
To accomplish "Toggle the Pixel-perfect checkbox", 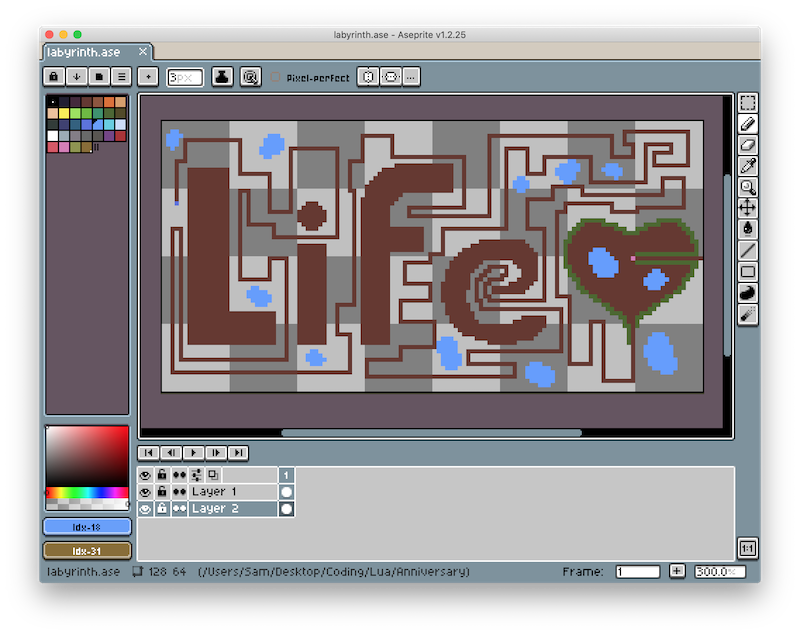I will [x=276, y=77].
